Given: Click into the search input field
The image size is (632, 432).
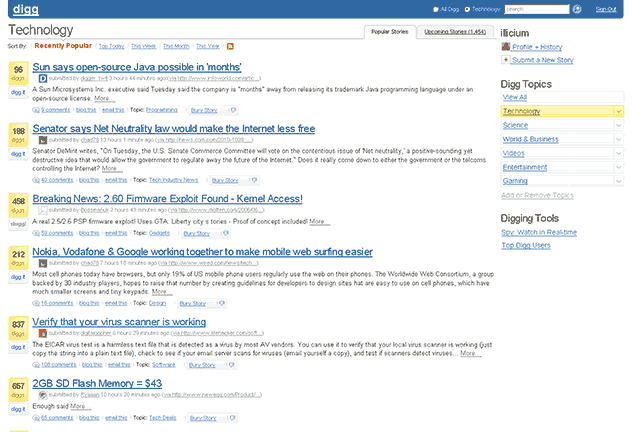Looking at the screenshot, I should coord(536,9).
